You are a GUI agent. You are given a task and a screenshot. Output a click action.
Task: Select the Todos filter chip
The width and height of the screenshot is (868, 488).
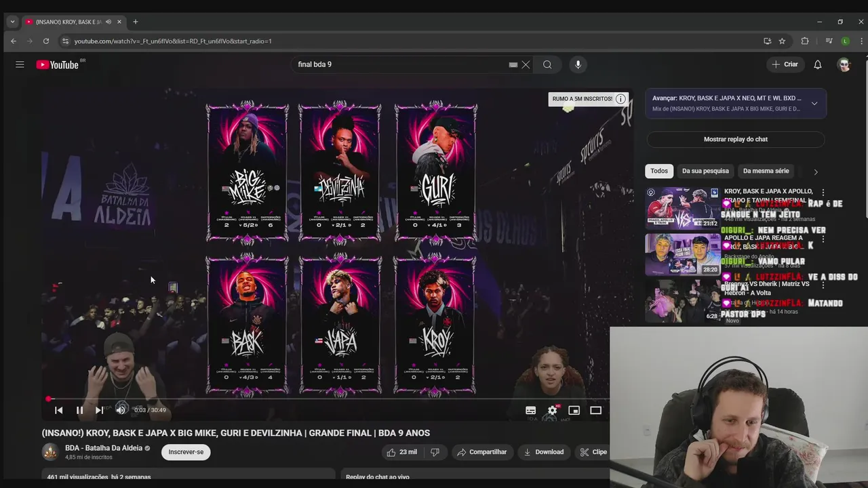tap(659, 171)
